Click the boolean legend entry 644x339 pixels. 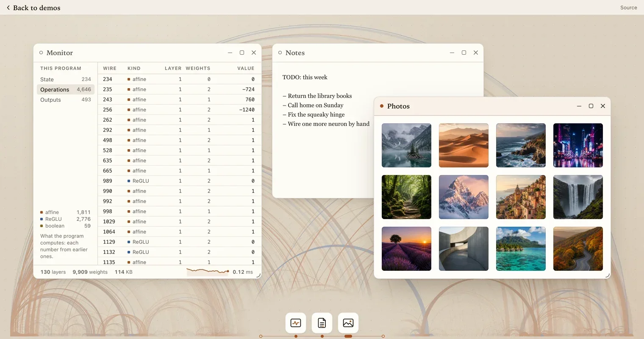tap(65, 226)
